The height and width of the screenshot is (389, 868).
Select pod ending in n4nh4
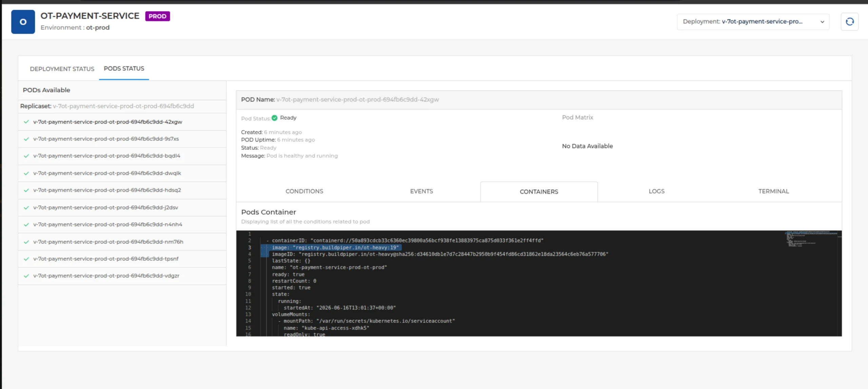pyautogui.click(x=122, y=224)
